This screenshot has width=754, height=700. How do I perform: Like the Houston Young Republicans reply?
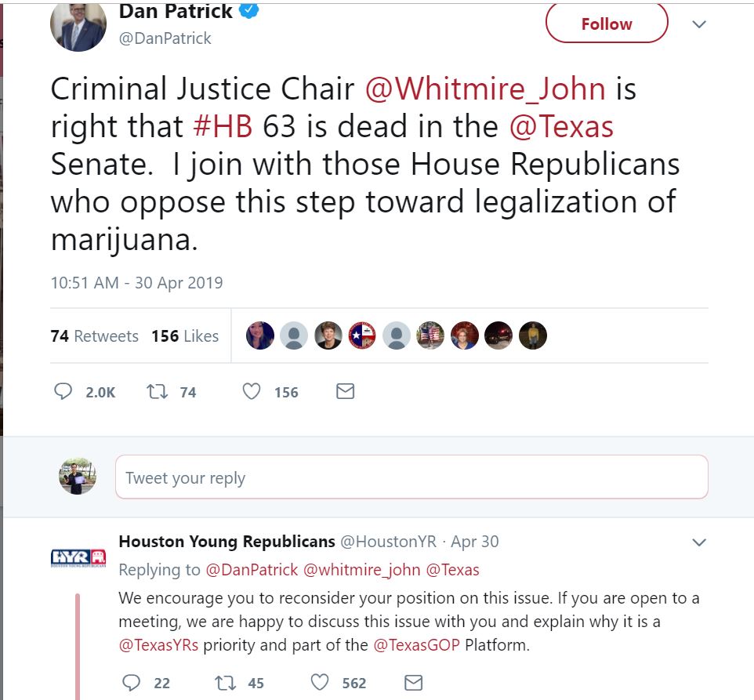point(320,683)
